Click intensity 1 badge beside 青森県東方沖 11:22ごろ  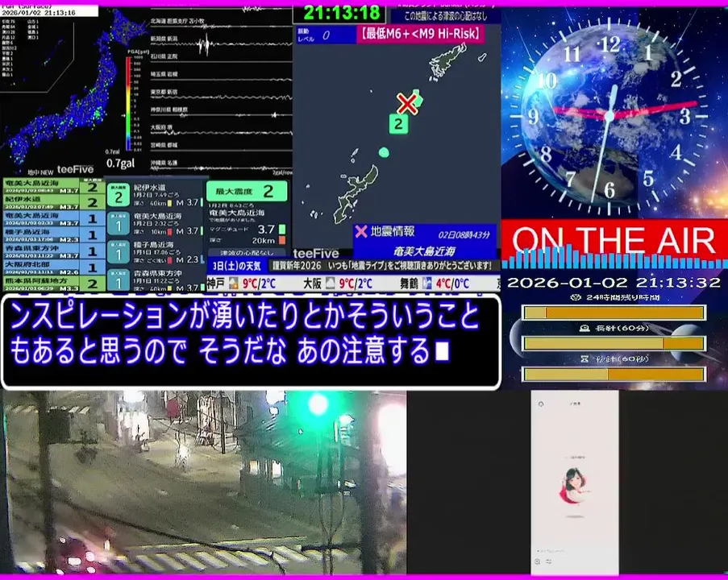[119, 280]
